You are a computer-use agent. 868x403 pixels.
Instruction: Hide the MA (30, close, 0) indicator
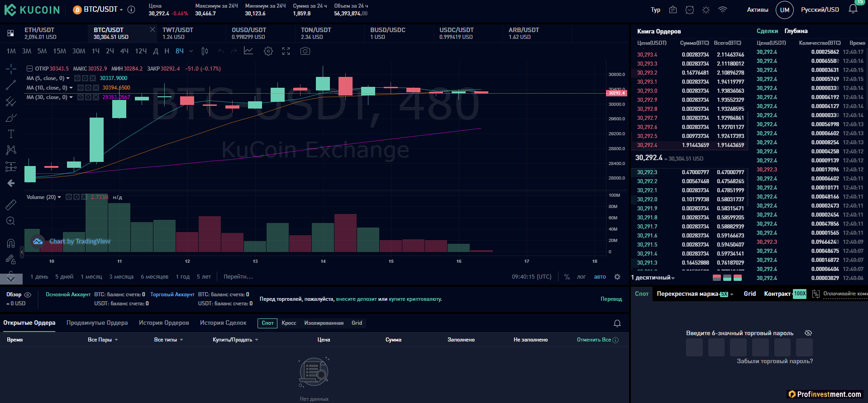[x=80, y=97]
